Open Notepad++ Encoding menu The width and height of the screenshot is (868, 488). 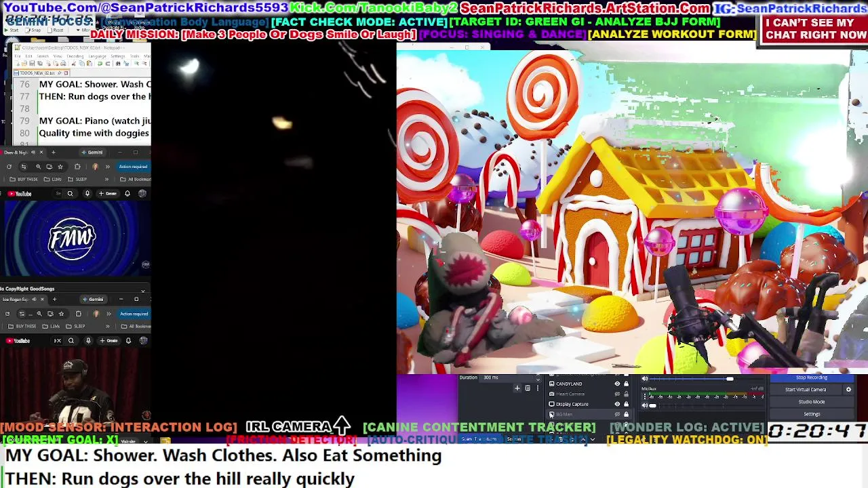(x=75, y=56)
